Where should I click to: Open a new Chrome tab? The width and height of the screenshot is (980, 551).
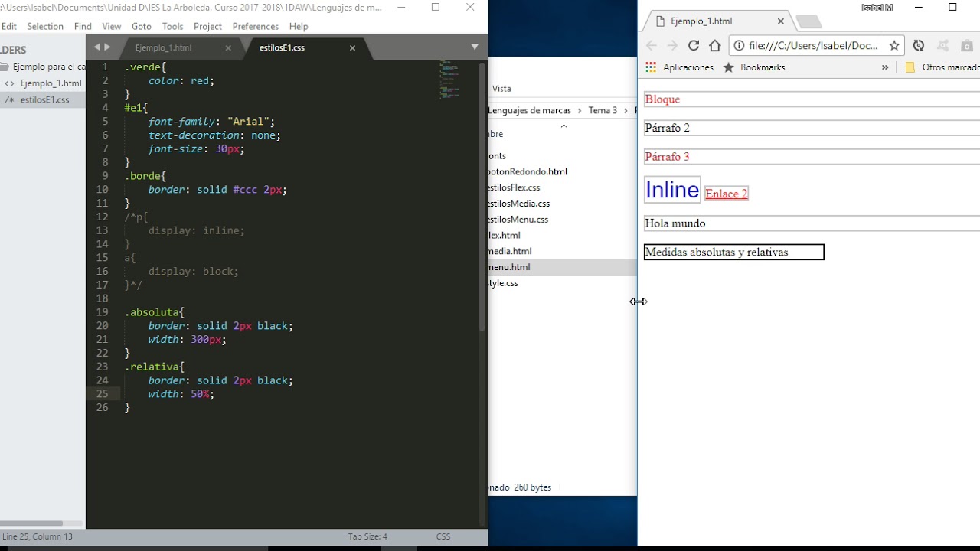807,21
